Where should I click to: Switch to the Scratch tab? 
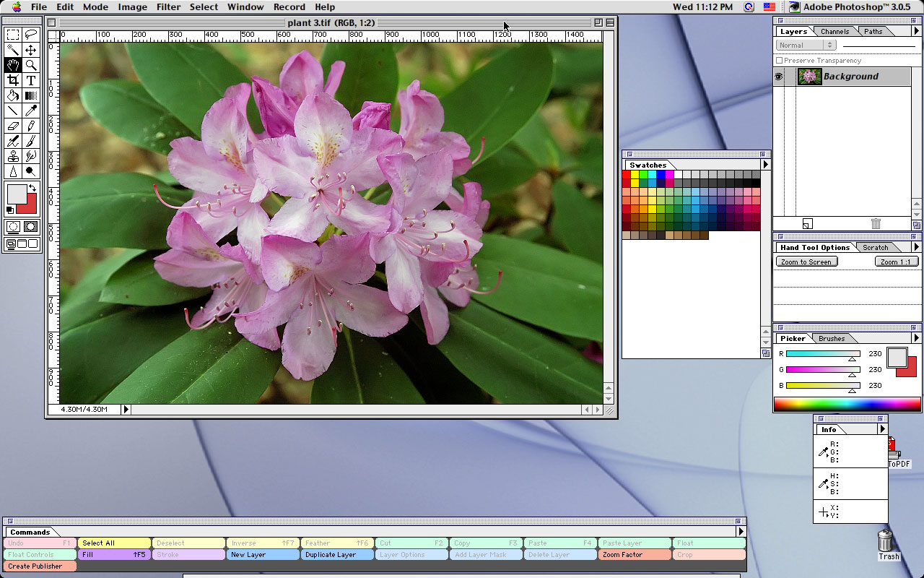(x=876, y=247)
